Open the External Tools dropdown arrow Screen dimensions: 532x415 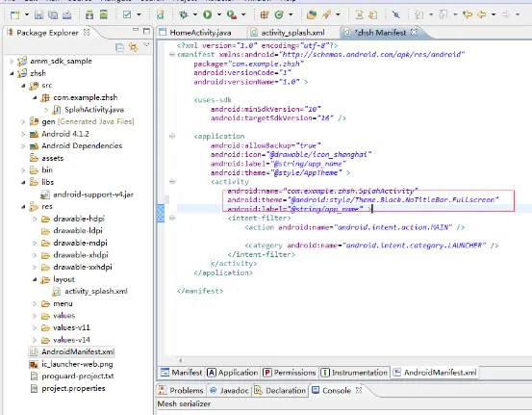243,14
